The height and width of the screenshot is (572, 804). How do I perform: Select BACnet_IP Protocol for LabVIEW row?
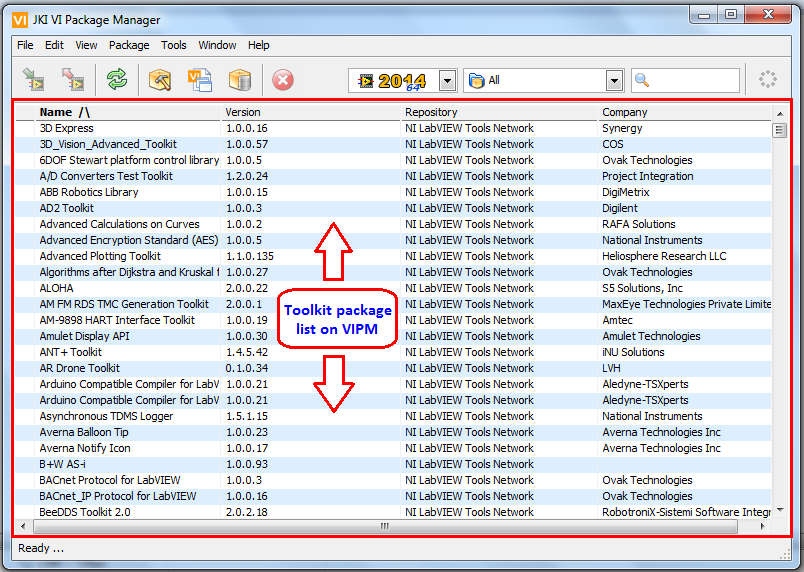[393, 496]
